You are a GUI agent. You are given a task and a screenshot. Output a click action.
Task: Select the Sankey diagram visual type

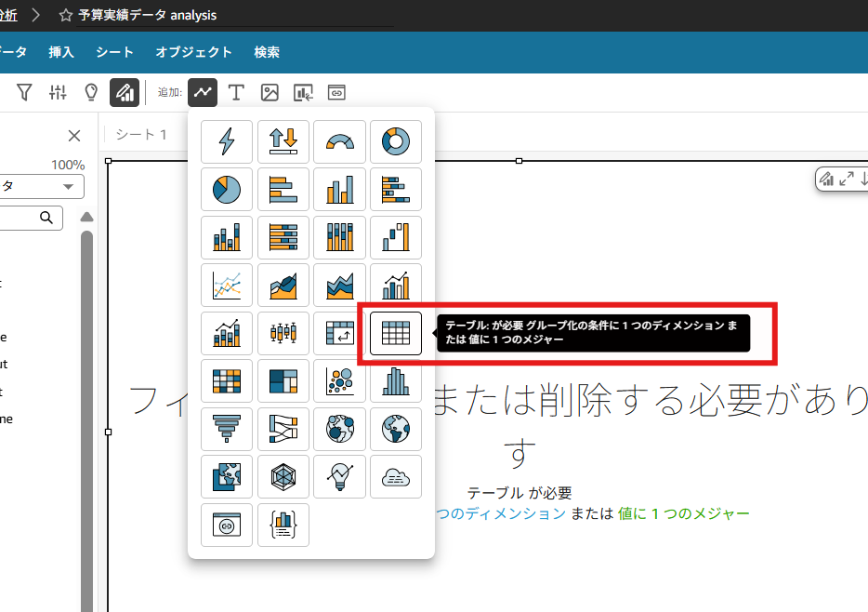(x=283, y=429)
